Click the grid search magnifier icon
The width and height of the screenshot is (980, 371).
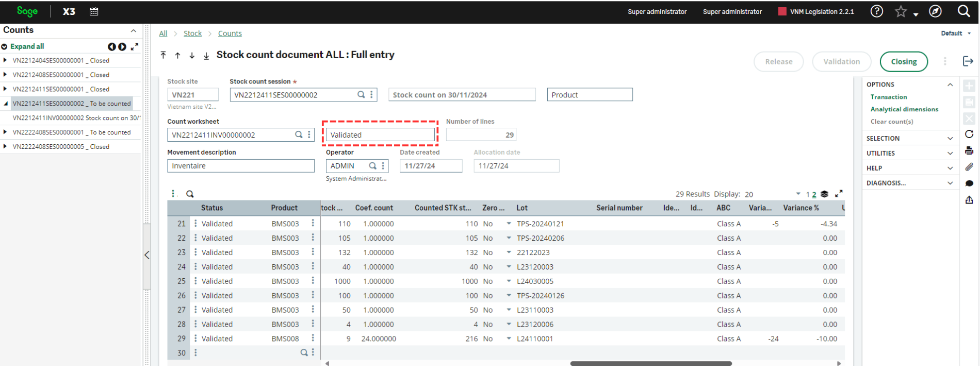[190, 194]
